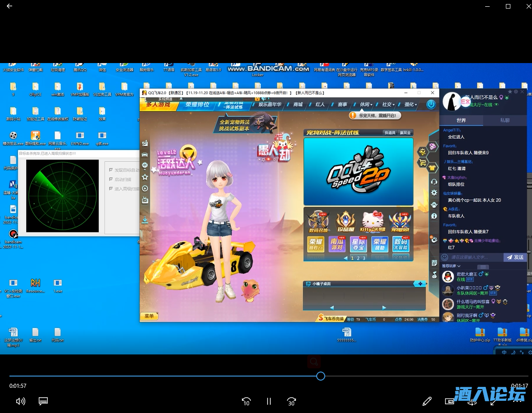The width and height of the screenshot is (532, 413).
Task: Select player 君君大磨王 in list
Action: pyautogui.click(x=484, y=277)
